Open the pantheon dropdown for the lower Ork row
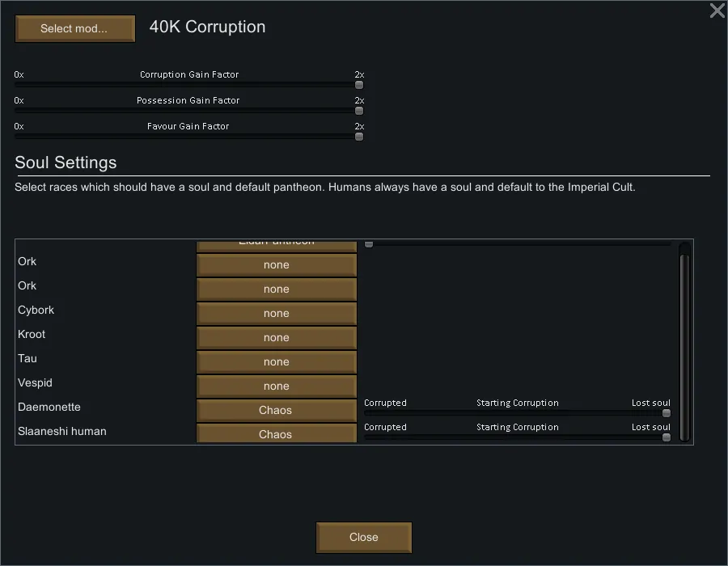Image resolution: width=728 pixels, height=566 pixels. [276, 289]
